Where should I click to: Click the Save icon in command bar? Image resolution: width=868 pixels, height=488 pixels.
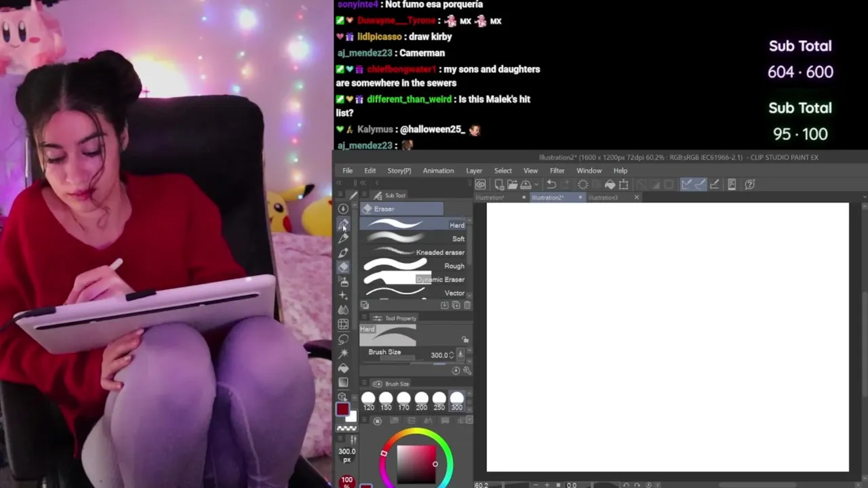[x=525, y=184]
